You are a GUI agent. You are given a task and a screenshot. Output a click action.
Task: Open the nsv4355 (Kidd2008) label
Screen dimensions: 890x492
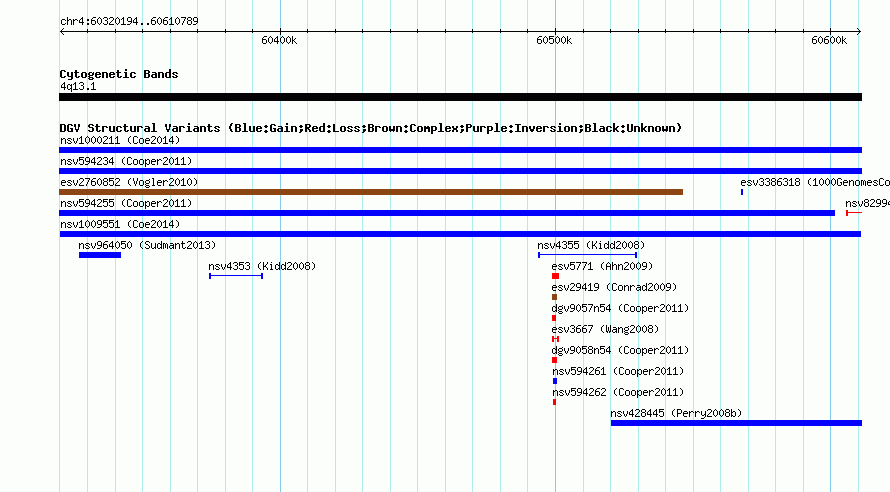[591, 245]
